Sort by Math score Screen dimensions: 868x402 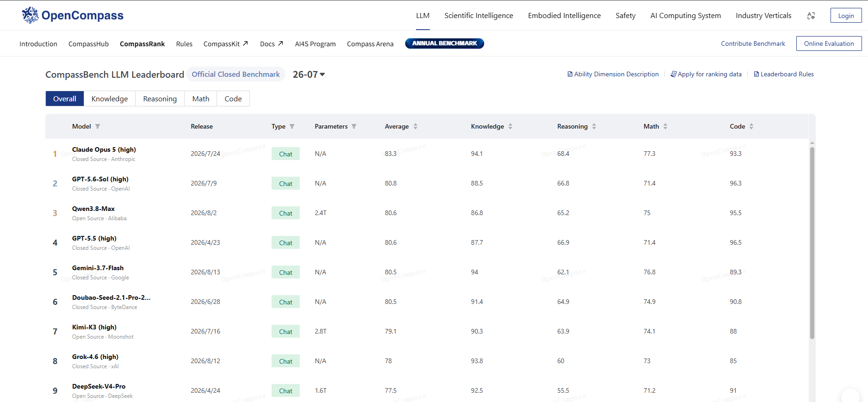[x=665, y=126]
